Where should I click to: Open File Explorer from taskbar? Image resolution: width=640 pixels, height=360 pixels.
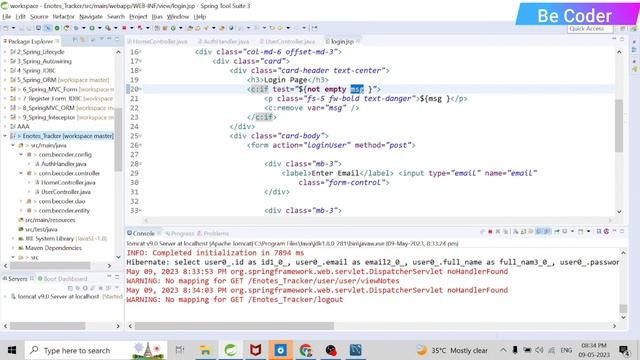(x=205, y=350)
